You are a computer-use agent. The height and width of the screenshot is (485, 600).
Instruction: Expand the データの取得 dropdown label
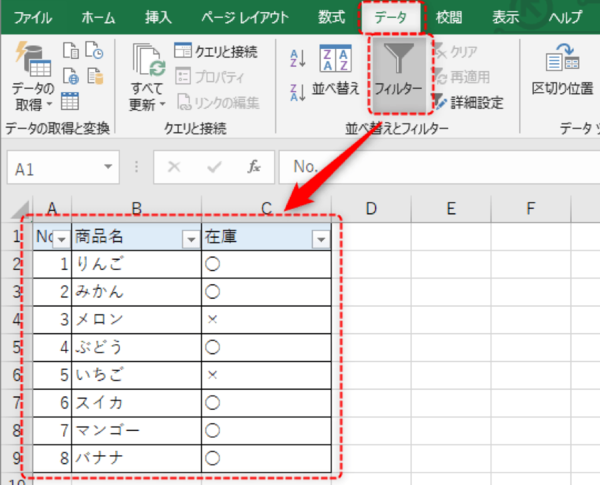[33, 96]
